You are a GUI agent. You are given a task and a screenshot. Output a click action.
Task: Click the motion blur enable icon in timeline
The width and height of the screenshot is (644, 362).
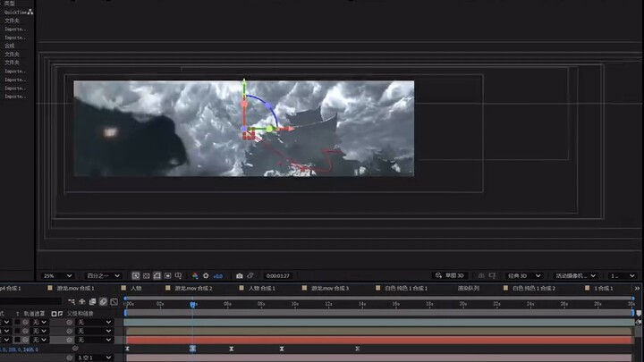click(x=103, y=302)
